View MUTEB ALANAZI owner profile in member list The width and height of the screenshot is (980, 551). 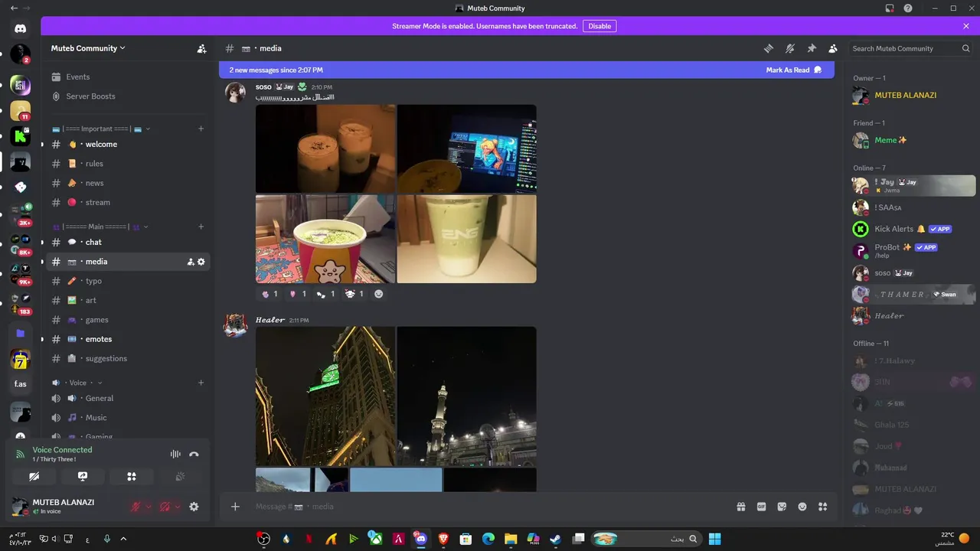(x=913, y=96)
